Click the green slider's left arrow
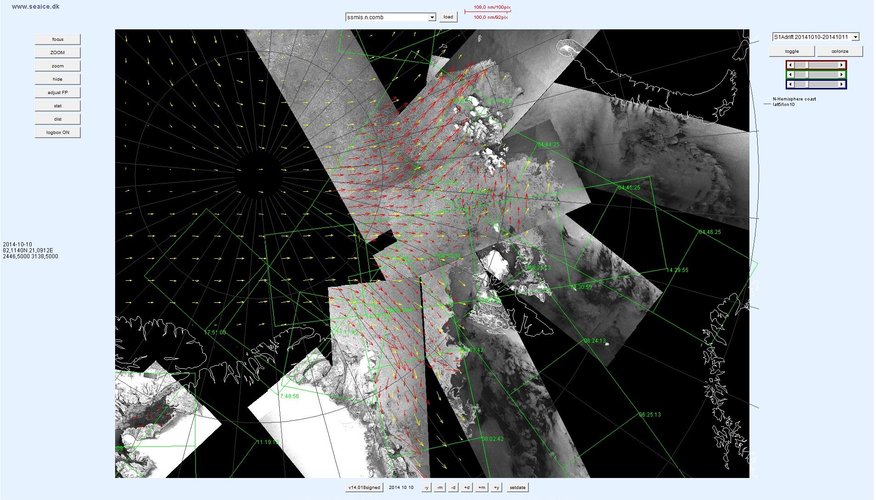 791,75
